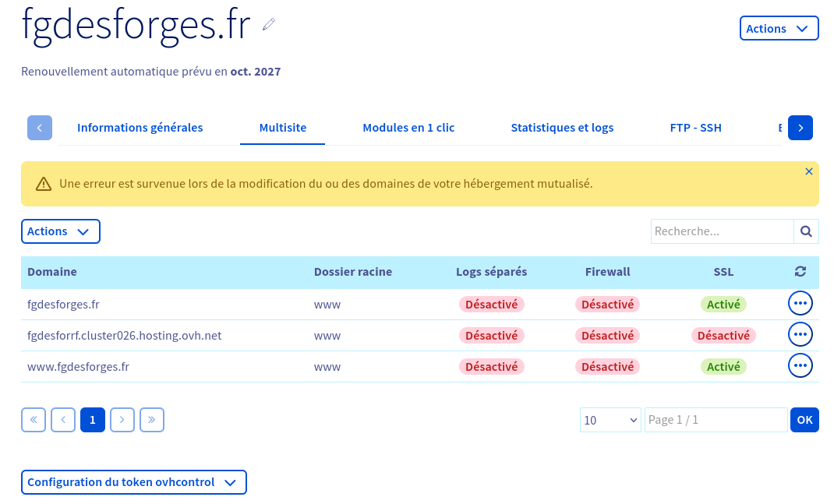Open the options menu for www.fgdesforges.fr

coord(800,365)
